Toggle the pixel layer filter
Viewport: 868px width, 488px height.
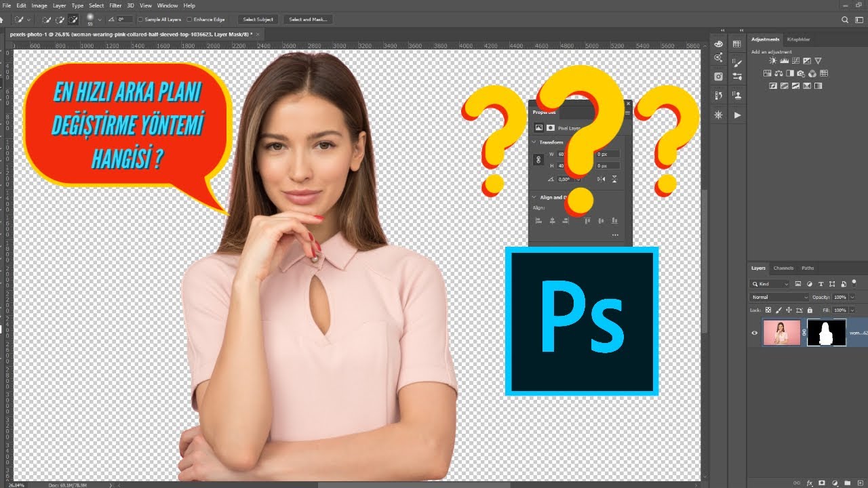click(x=797, y=284)
